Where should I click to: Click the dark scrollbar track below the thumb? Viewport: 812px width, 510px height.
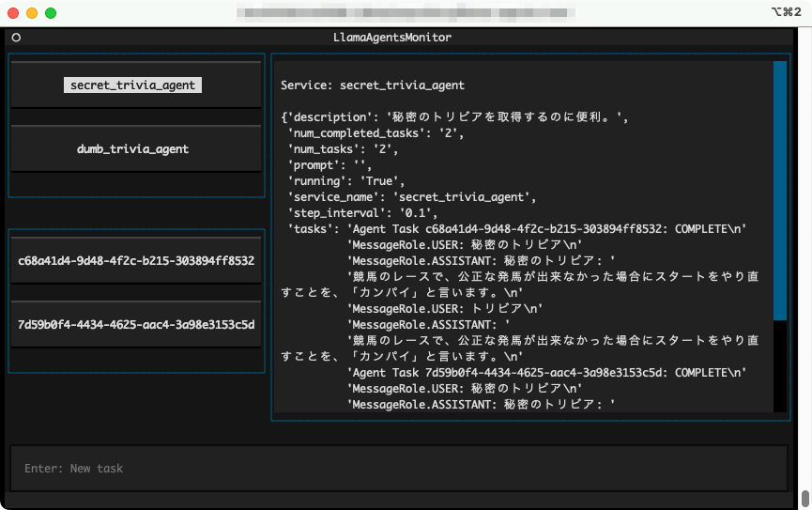coord(780,366)
